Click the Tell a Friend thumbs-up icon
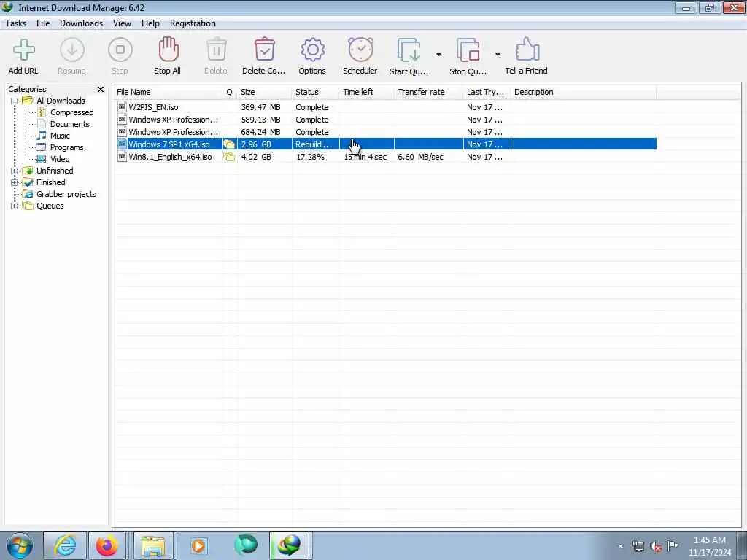The image size is (747, 560). pyautogui.click(x=527, y=50)
